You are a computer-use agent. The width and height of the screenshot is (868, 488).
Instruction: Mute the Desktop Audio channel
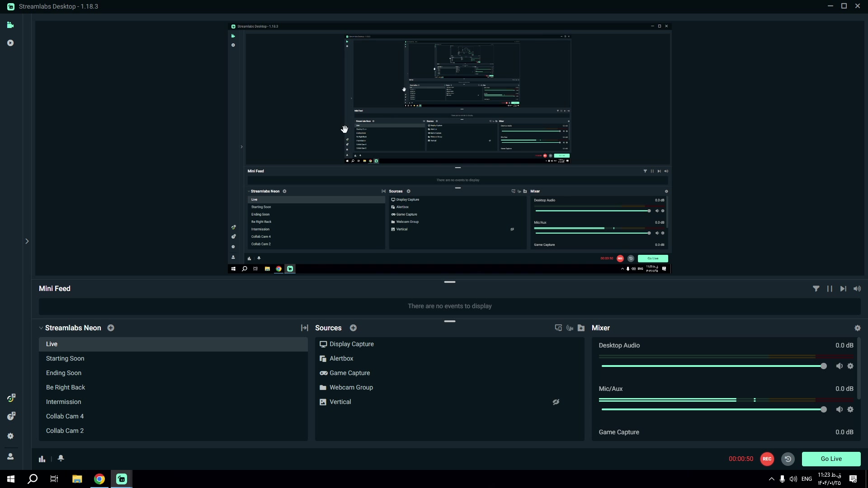coord(839,366)
